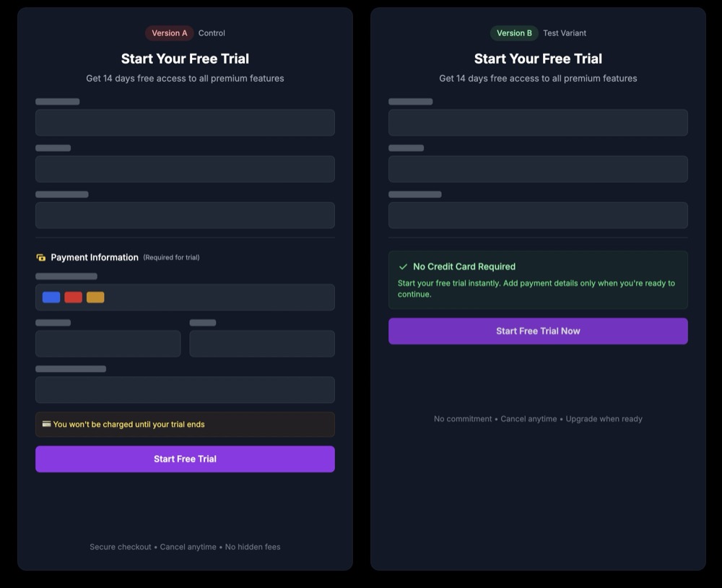Click the red card brand icon
Image resolution: width=722 pixels, height=588 pixels.
tap(73, 297)
